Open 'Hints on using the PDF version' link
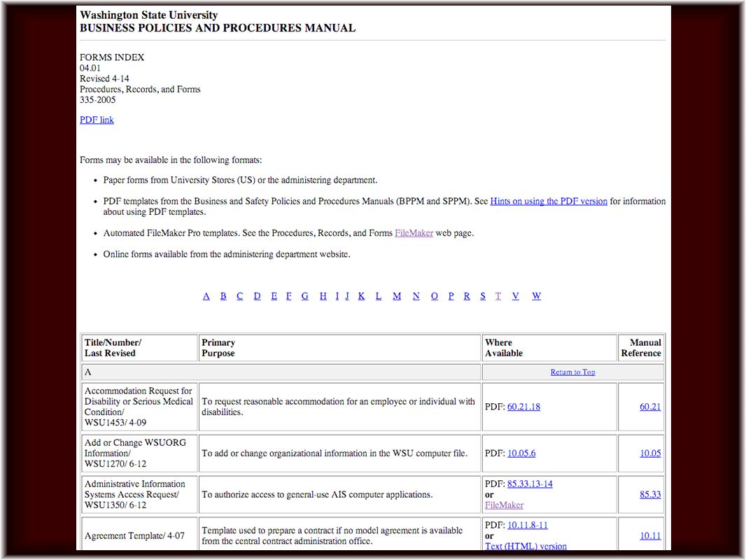 549,202
